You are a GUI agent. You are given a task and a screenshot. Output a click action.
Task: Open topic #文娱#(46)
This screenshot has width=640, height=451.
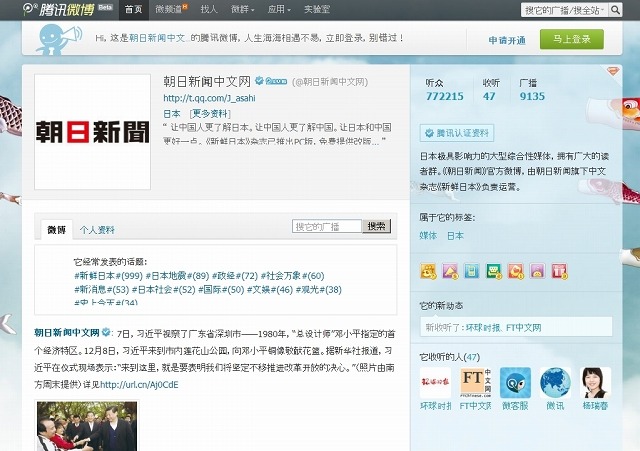coord(270,290)
